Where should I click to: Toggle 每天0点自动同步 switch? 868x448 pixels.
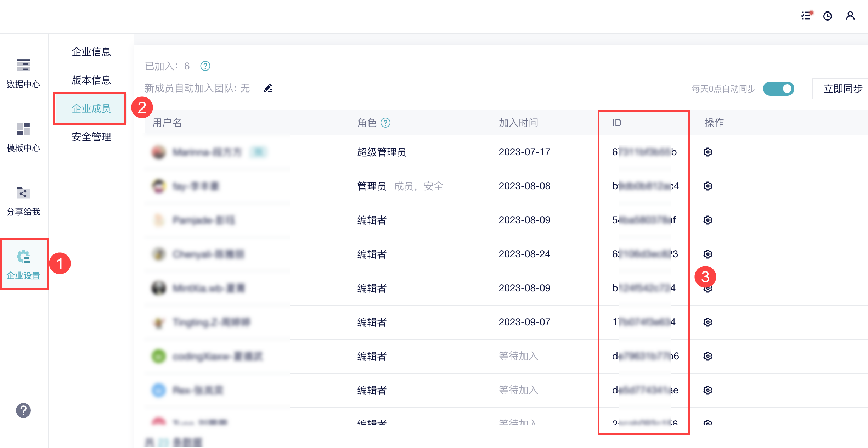[778, 89]
